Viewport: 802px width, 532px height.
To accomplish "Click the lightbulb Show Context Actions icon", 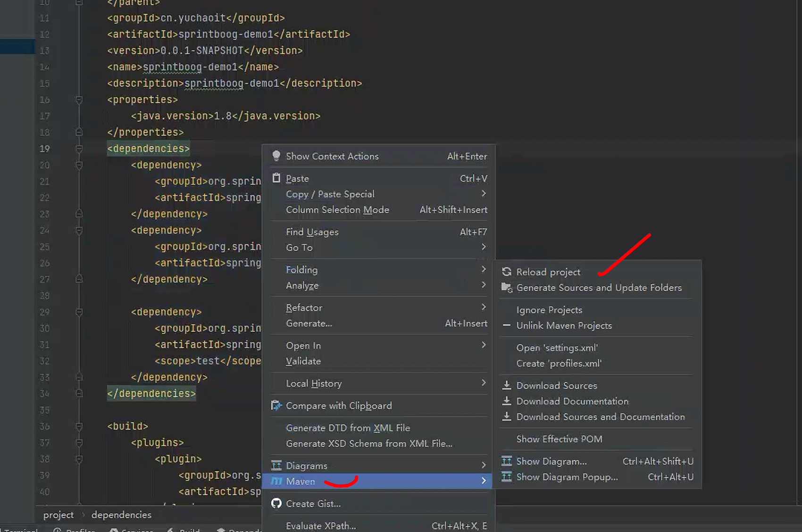I will pos(276,156).
